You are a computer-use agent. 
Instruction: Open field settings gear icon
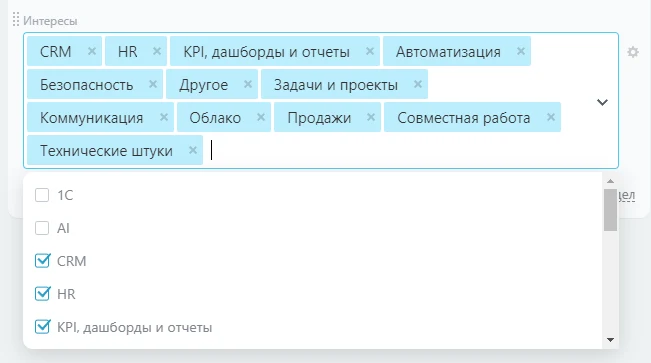point(633,52)
